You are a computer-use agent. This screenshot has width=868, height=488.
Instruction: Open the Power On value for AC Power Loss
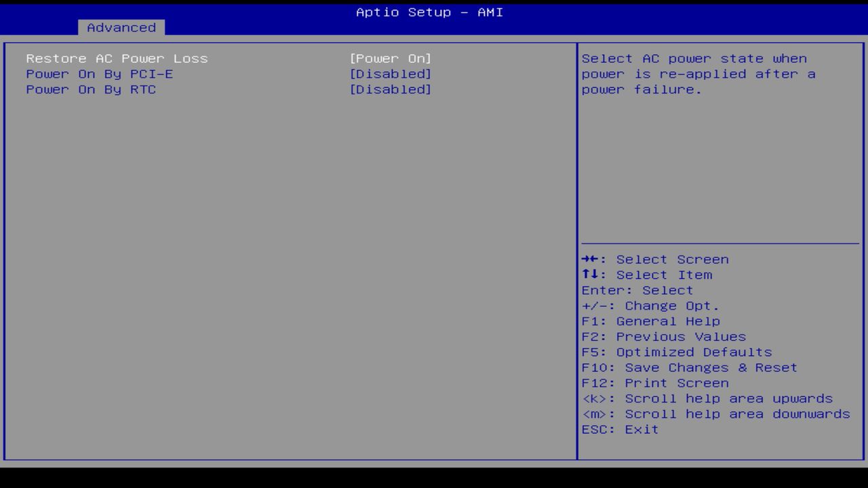click(391, 58)
